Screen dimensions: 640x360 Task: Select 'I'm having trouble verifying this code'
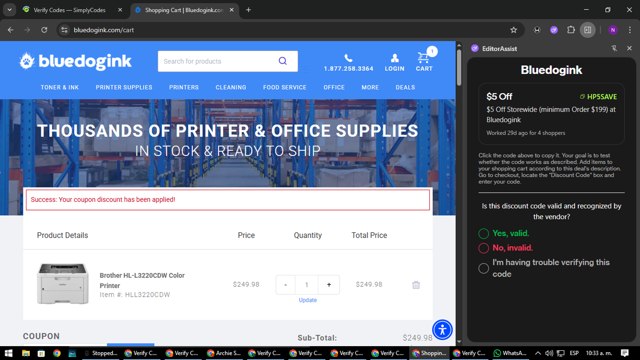coord(484,268)
